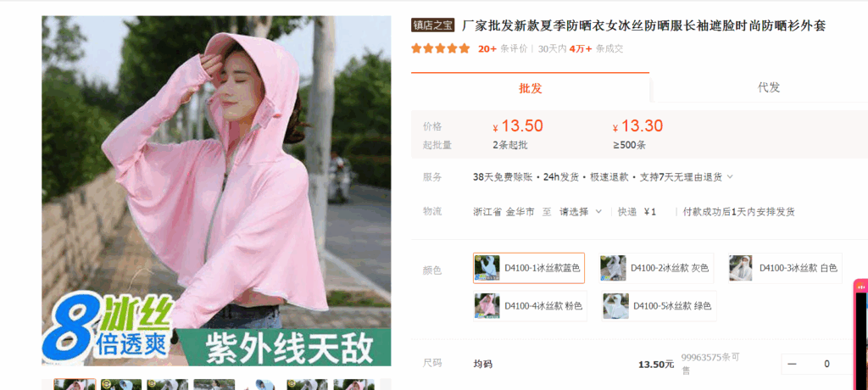Select D4100-1冰丝款蓝色 color option
The width and height of the screenshot is (868, 390).
[529, 268]
